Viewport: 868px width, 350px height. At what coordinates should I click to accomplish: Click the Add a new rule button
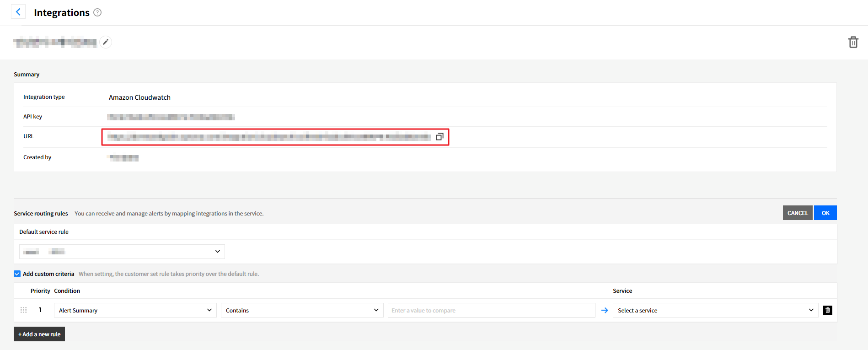pyautogui.click(x=39, y=334)
